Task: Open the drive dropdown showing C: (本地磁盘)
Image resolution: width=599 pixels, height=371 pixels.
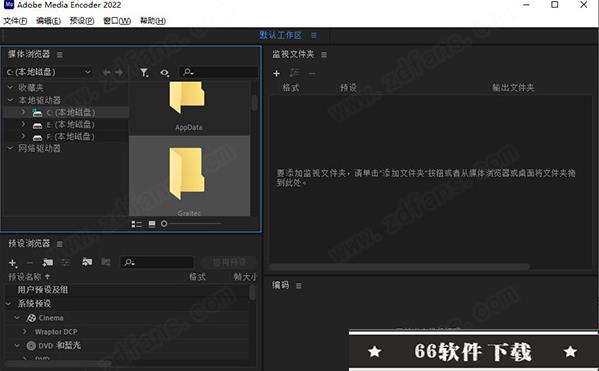Action: (49, 72)
